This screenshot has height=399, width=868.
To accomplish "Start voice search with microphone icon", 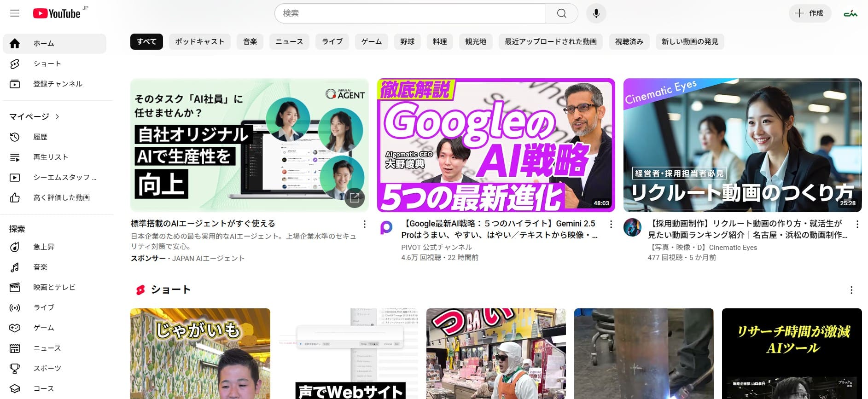I will tap(596, 13).
